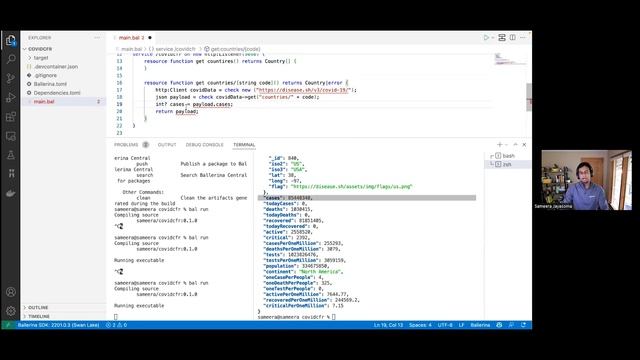Click the code minimap
Viewport: 640px width, 360px height.
tap(510, 59)
